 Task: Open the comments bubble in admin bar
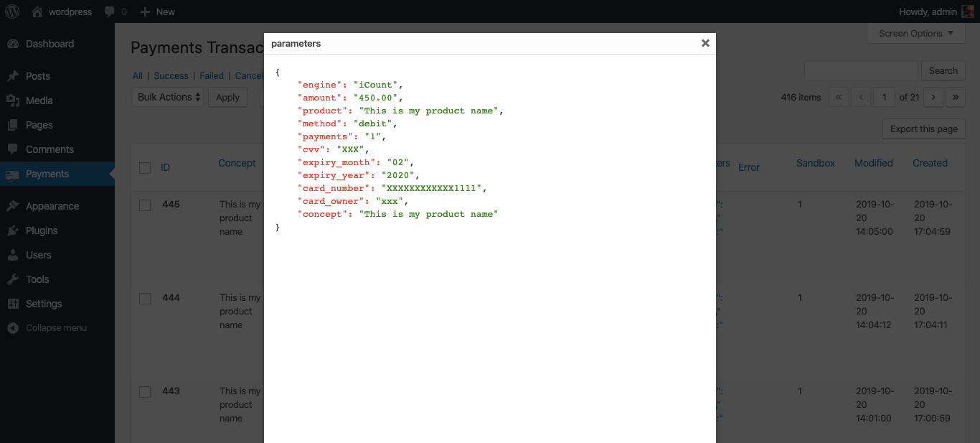(116, 11)
